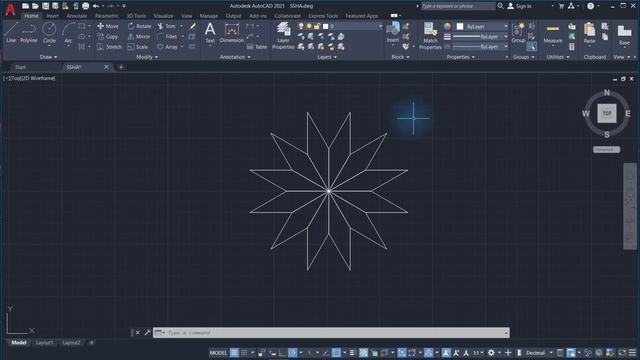
Task: Toggle the grid display in status bar
Action: (x=234, y=353)
